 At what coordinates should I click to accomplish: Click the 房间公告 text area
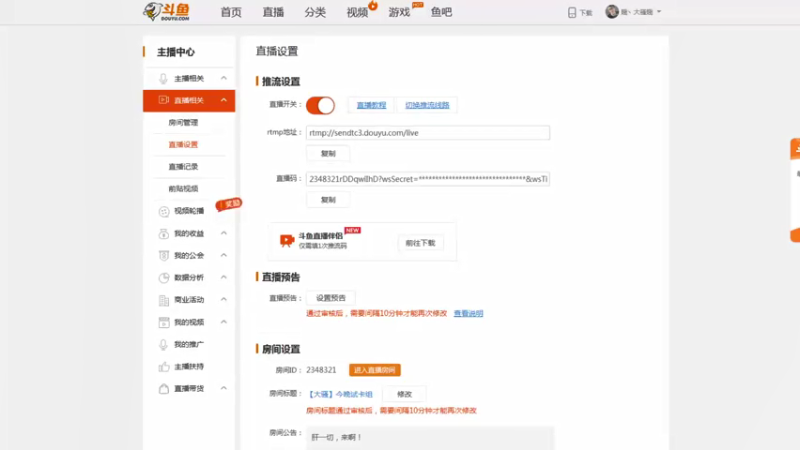pyautogui.click(x=430, y=438)
